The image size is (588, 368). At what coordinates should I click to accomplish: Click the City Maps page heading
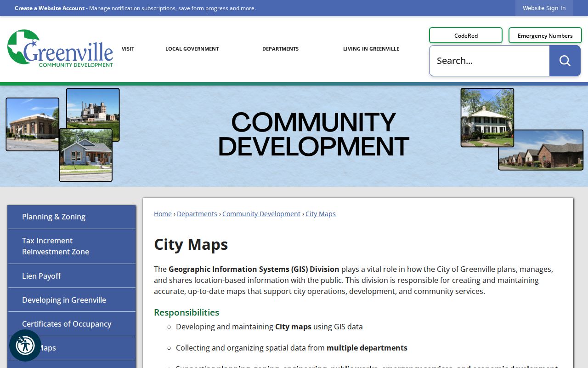191,244
